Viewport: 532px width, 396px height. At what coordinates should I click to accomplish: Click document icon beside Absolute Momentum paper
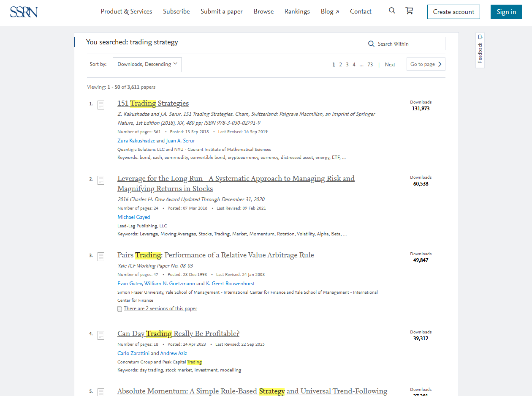(x=101, y=392)
